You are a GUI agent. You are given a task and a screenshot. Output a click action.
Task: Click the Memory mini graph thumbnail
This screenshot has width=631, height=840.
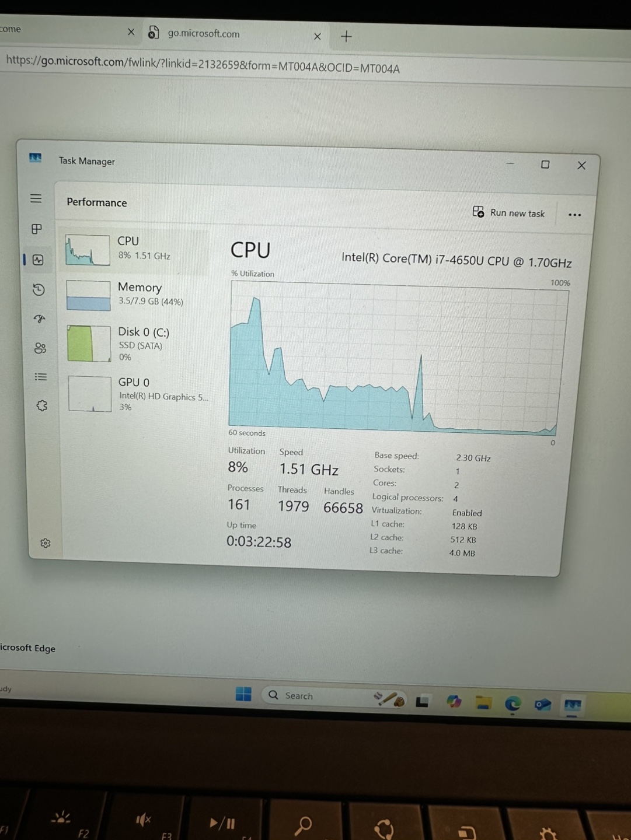[88, 295]
